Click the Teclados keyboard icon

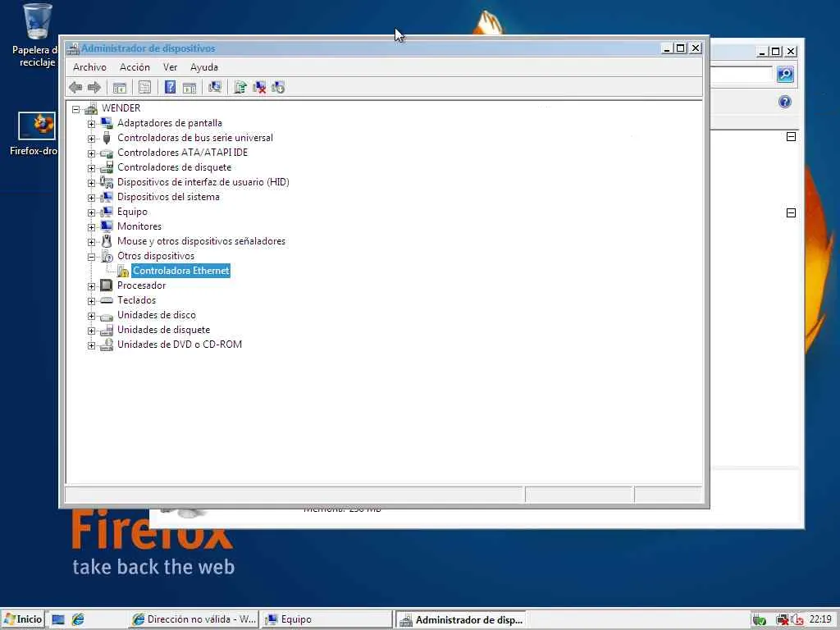click(107, 300)
